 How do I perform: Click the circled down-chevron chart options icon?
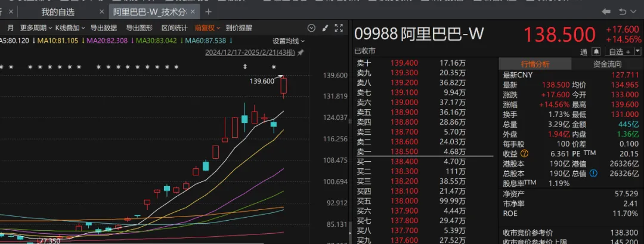pos(312,28)
